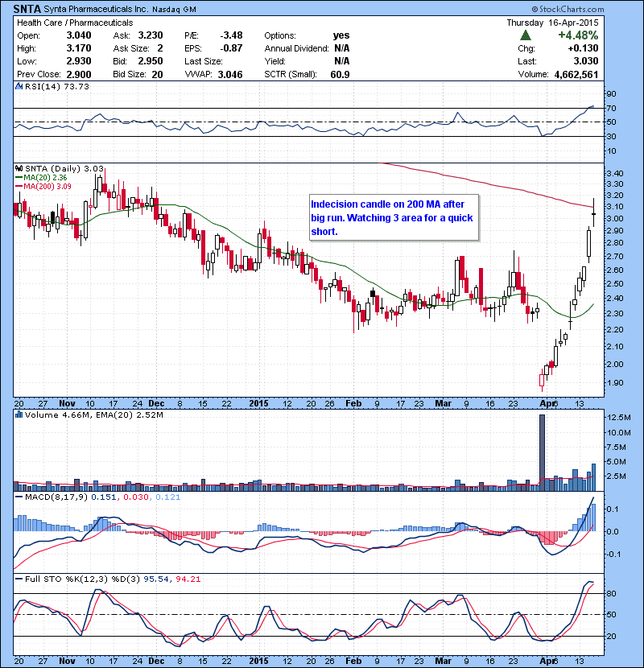Click the MACD(8,17,9) indicator label
Image resolution: width=644 pixels, height=668 pixels.
(x=56, y=497)
